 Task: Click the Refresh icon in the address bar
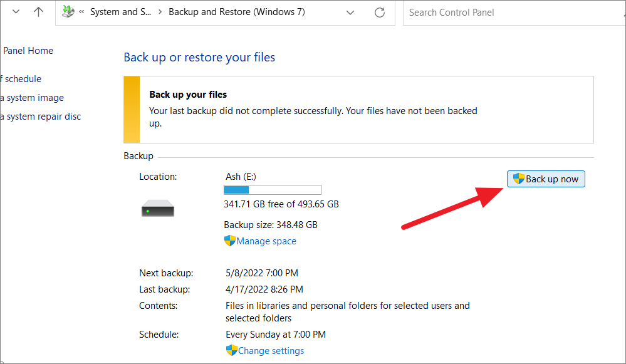[379, 12]
